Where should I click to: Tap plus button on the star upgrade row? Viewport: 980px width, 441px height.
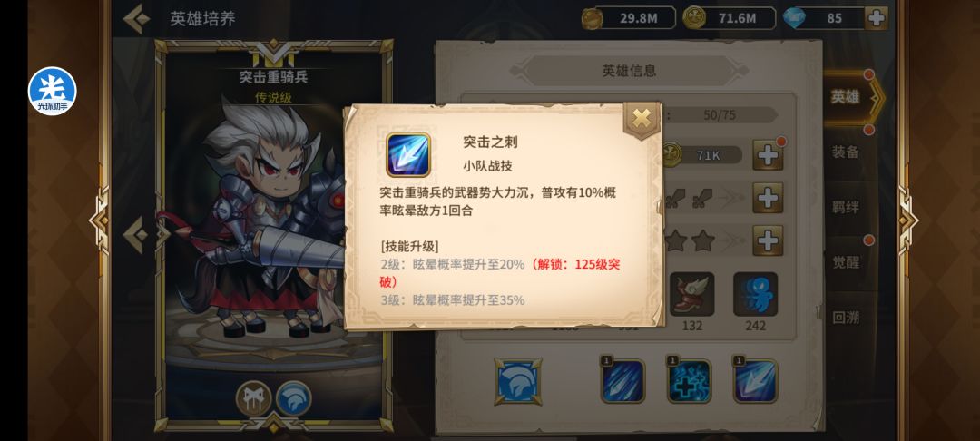click(x=769, y=240)
